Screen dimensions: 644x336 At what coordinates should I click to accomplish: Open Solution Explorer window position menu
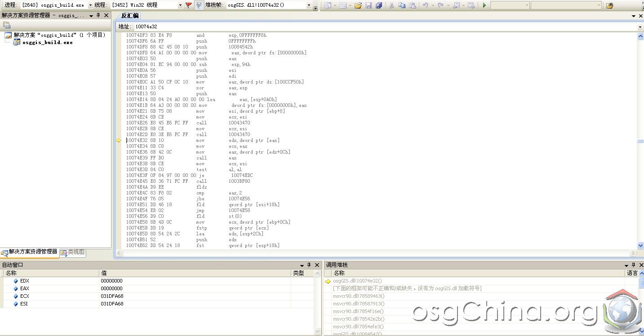pyautogui.click(x=91, y=15)
